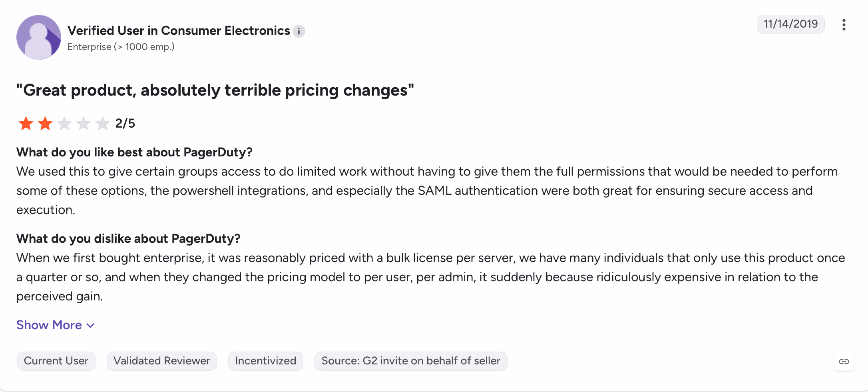The image size is (868, 392).
Task: Click Enterprise (> 1000 emp.) company size text
Action: tap(121, 47)
